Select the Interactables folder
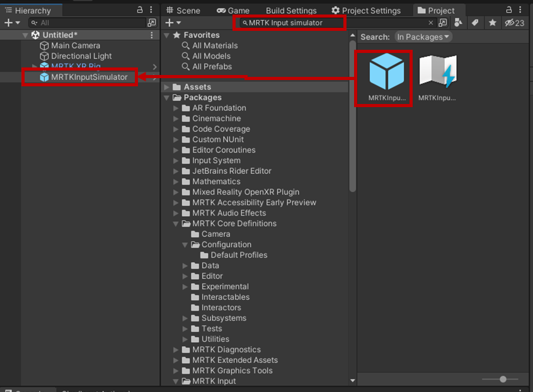This screenshot has height=392, width=533. (221, 297)
